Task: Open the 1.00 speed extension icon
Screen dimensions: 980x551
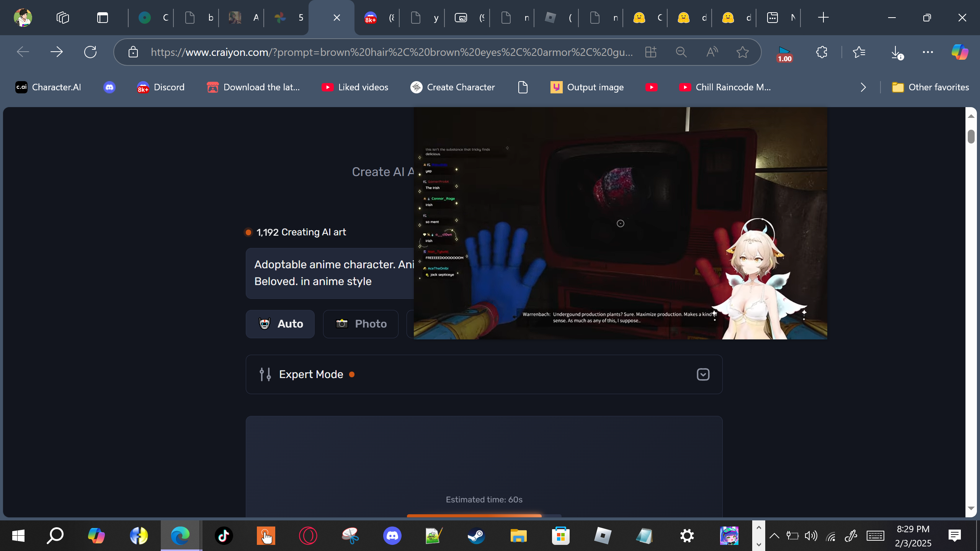Action: [x=784, y=54]
